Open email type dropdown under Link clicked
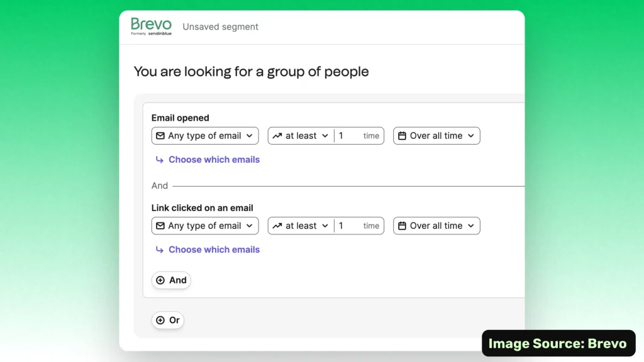This screenshot has width=644, height=362. click(205, 226)
